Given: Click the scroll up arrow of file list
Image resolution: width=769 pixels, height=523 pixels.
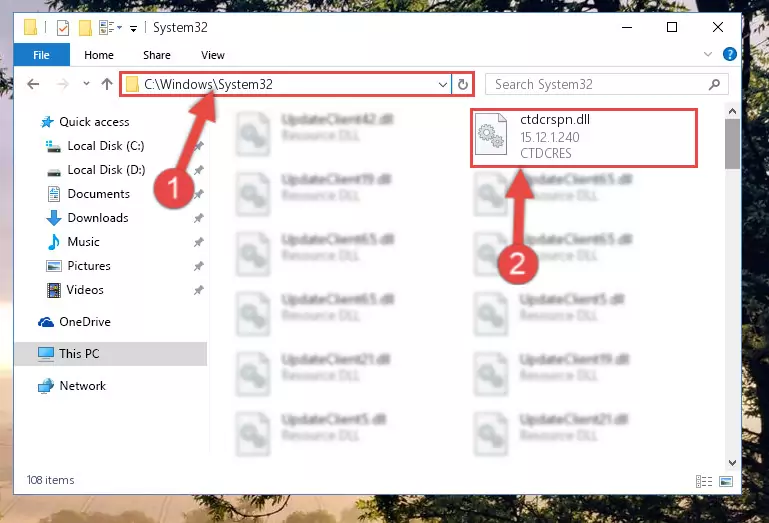Looking at the screenshot, I should [x=732, y=111].
